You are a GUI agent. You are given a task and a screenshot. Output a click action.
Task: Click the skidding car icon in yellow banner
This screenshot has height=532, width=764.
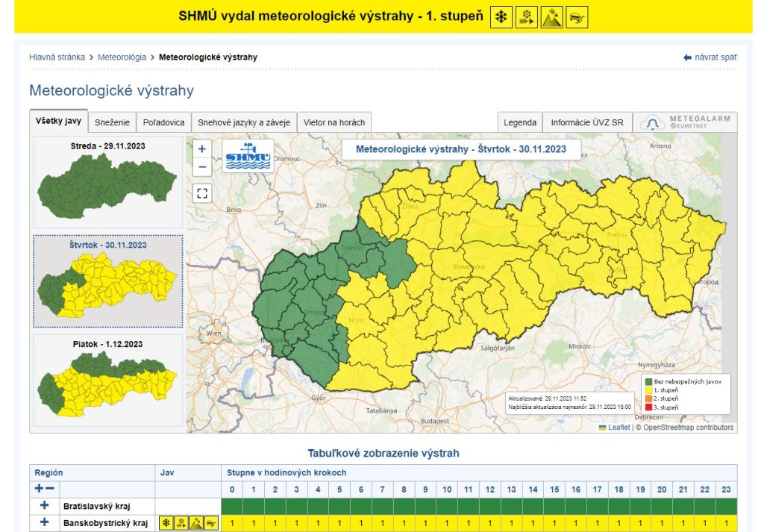point(577,16)
